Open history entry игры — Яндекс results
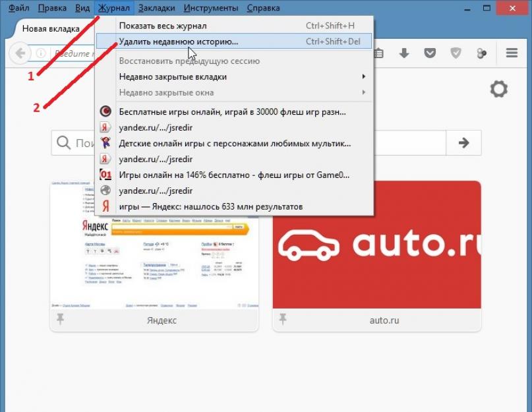 pos(234,206)
